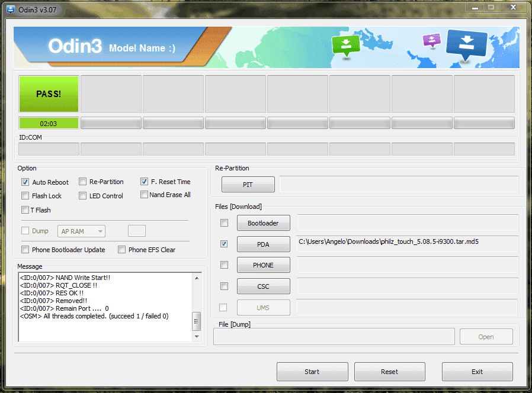The height and width of the screenshot is (393, 532).
Task: Click the PHONE file button
Action: [263, 265]
